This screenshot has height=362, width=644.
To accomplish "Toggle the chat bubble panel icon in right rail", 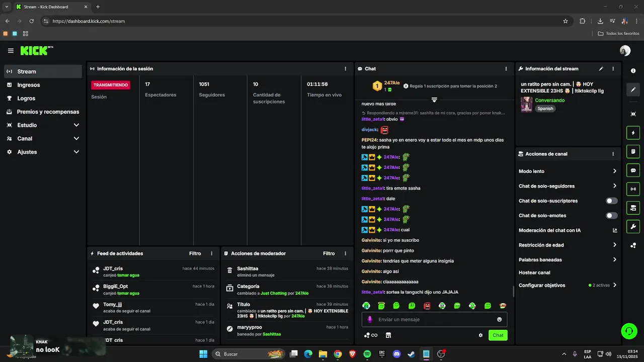I will pos(633,170).
